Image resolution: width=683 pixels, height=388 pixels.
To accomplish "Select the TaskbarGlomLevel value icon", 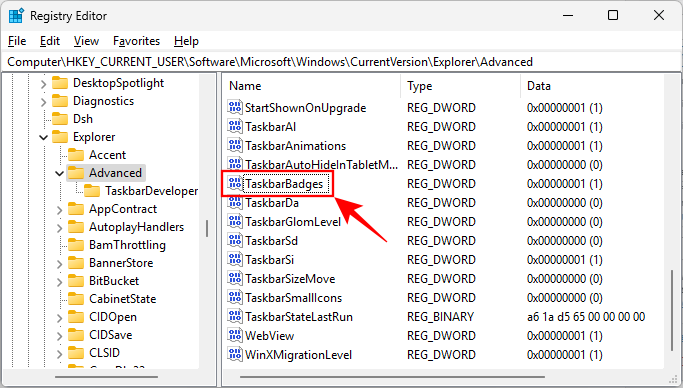I will coord(235,221).
